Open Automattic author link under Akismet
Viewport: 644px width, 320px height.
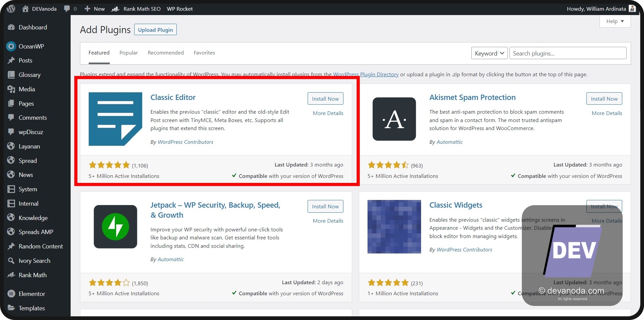(x=450, y=142)
